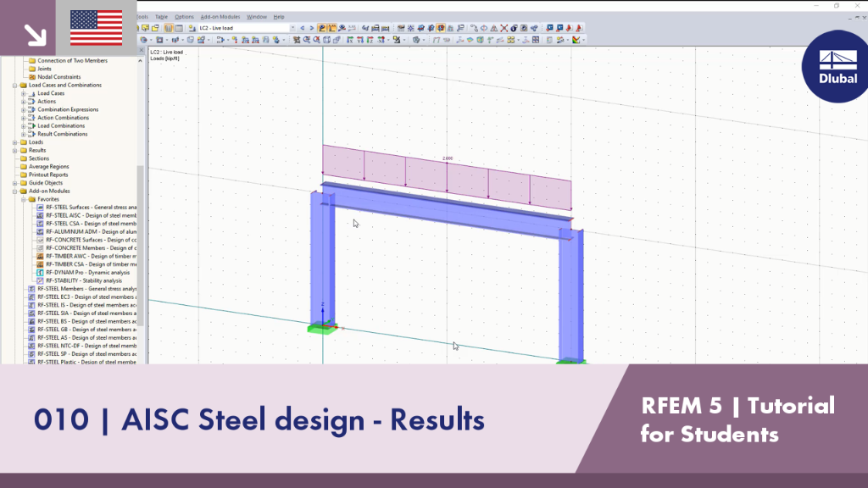Open RF-DYNAM Pro dynamic analysis module
This screenshot has height=488, width=868.
[87, 272]
